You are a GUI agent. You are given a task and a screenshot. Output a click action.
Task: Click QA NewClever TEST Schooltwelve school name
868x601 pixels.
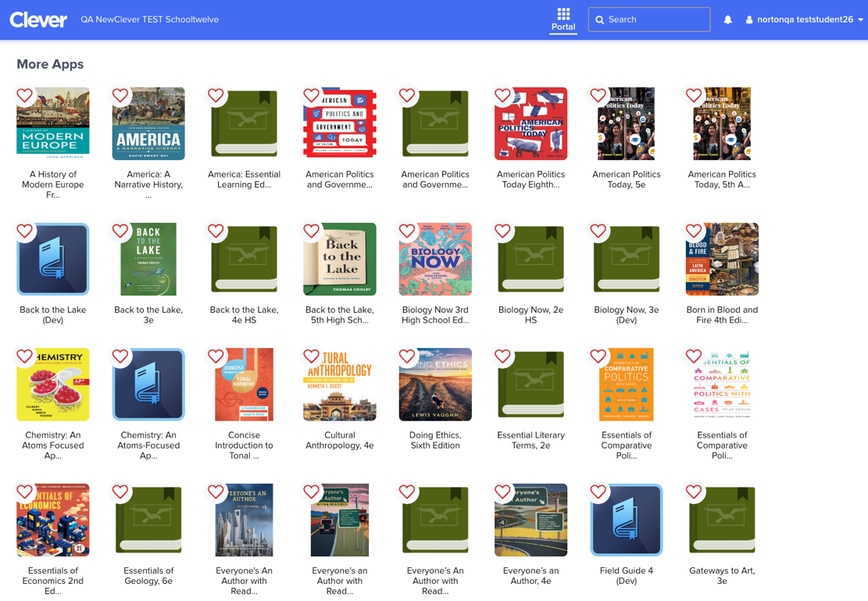pyautogui.click(x=149, y=20)
